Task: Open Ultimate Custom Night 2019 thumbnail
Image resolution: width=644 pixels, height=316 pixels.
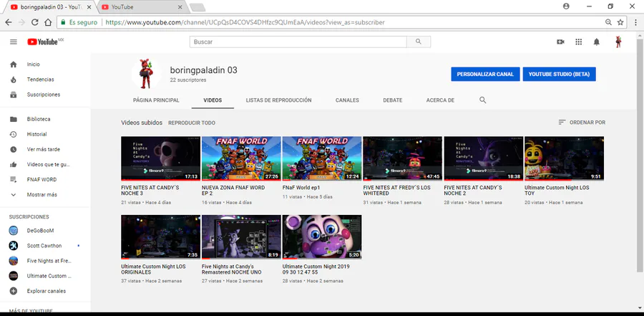Action: point(322,237)
